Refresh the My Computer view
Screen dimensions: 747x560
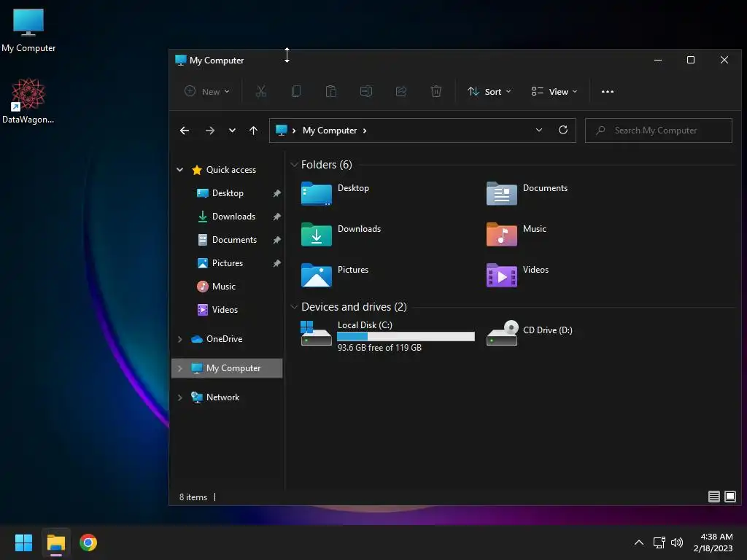click(563, 130)
